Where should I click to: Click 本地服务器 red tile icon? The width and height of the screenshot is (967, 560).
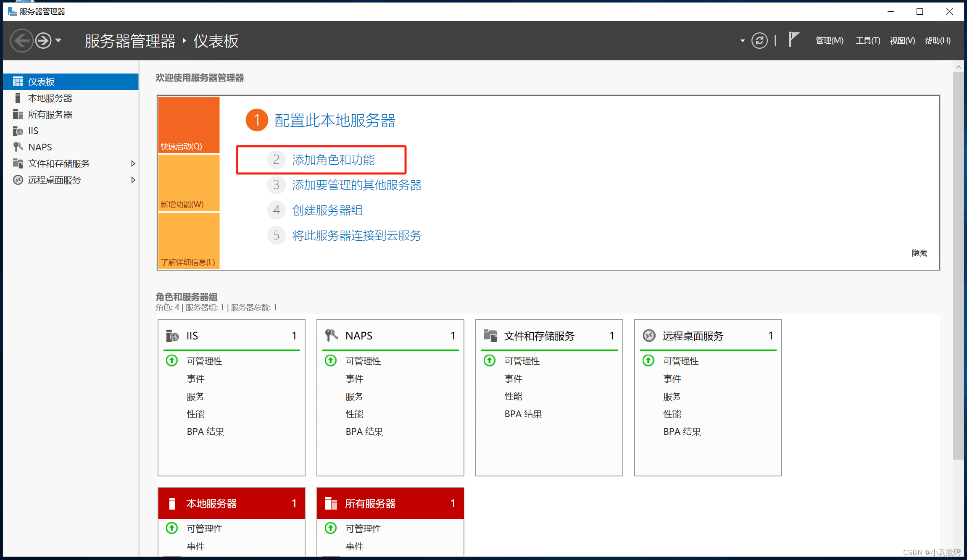click(172, 503)
